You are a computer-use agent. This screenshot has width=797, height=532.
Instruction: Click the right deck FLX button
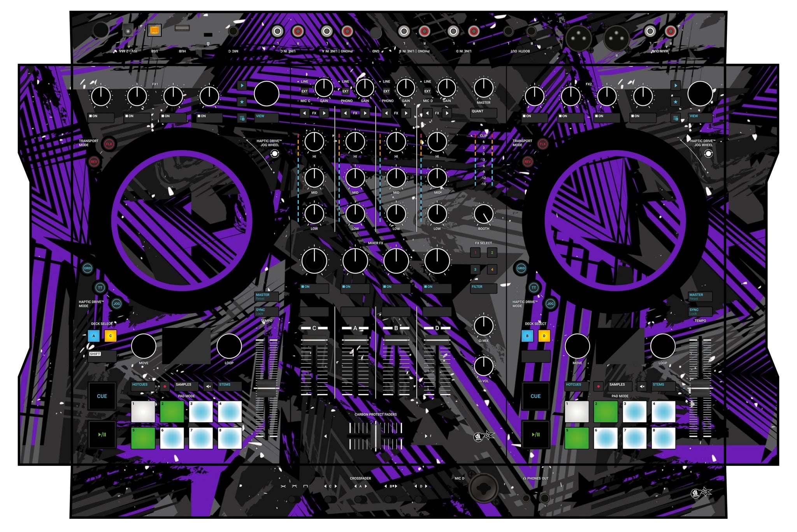(542, 144)
